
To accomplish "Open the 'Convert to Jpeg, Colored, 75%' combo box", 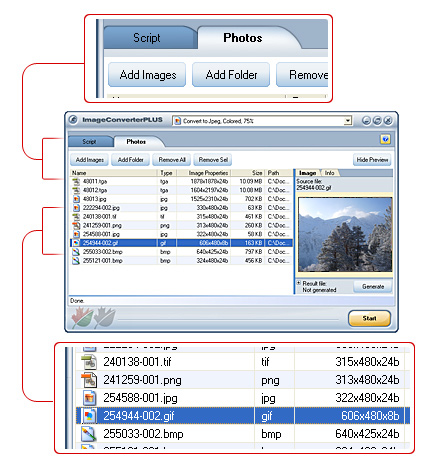I will pyautogui.click(x=262, y=121).
